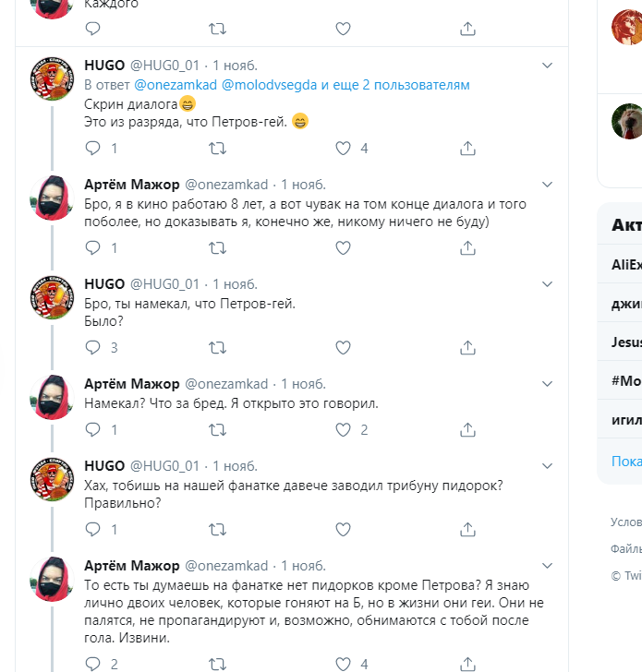The width and height of the screenshot is (642, 672).
Task: Expand options menu for "Намекал?" tweet
Action: tap(547, 384)
